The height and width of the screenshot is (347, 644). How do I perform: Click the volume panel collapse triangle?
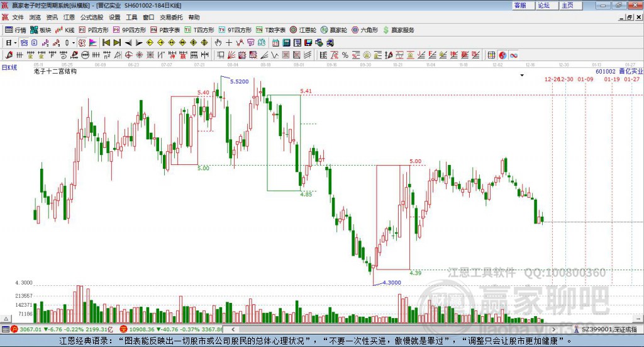tap(6, 319)
